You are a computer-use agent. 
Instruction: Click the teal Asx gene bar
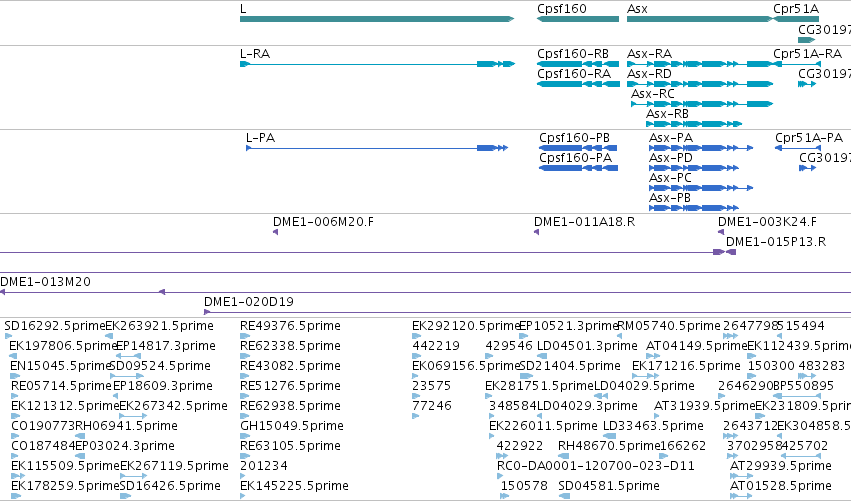coord(699,19)
